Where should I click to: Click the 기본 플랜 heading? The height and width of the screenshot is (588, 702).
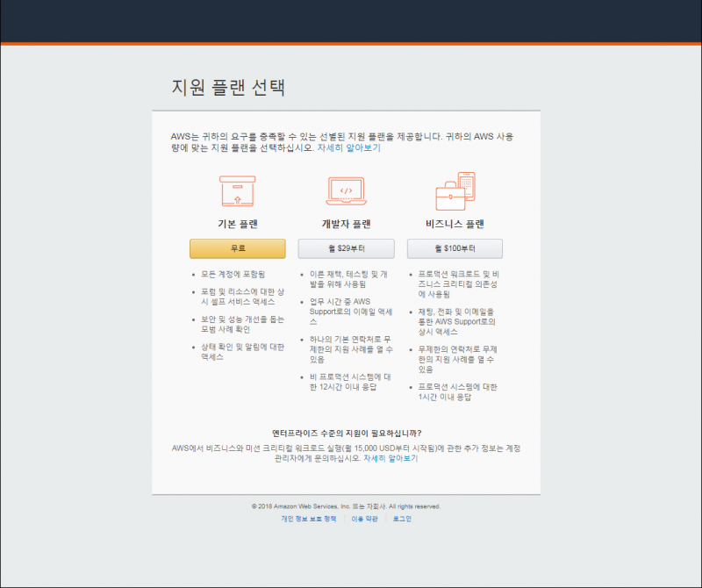[237, 224]
